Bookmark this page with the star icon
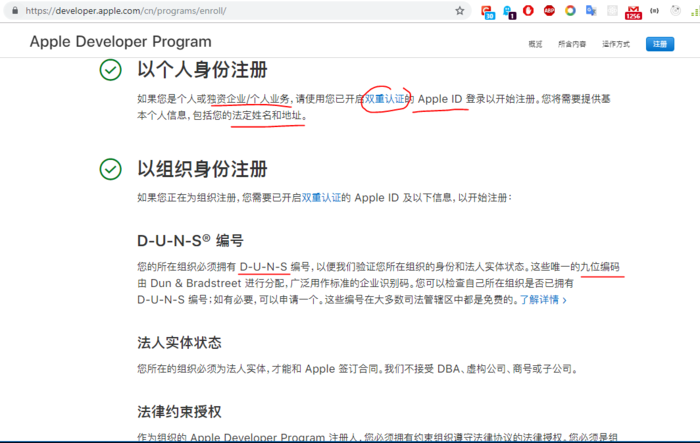Screen dimensions: 700x443 (459, 11)
